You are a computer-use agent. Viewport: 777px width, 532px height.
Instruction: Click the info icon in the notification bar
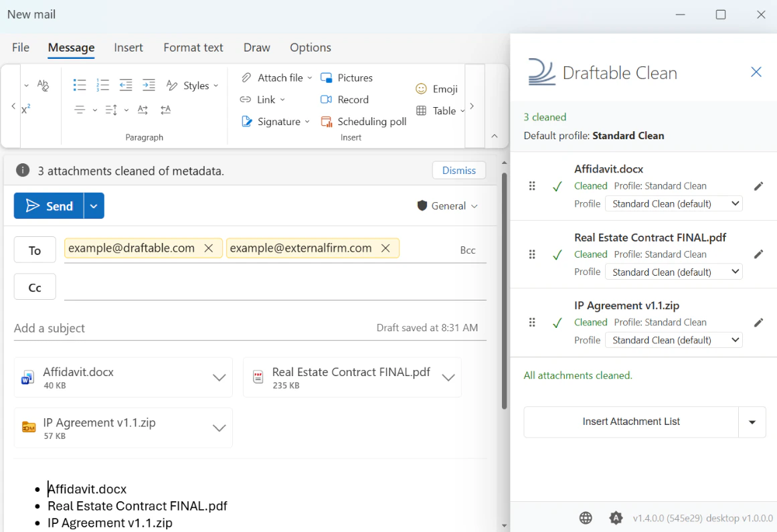pos(23,171)
